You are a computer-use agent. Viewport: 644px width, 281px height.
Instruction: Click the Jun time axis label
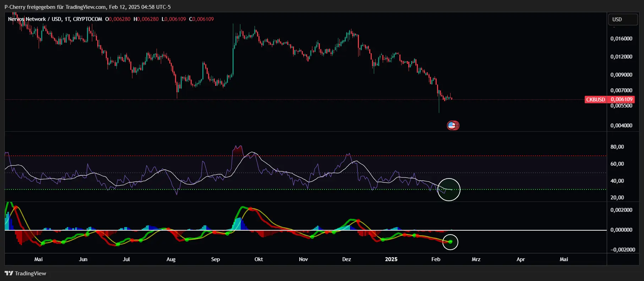[x=83, y=259]
